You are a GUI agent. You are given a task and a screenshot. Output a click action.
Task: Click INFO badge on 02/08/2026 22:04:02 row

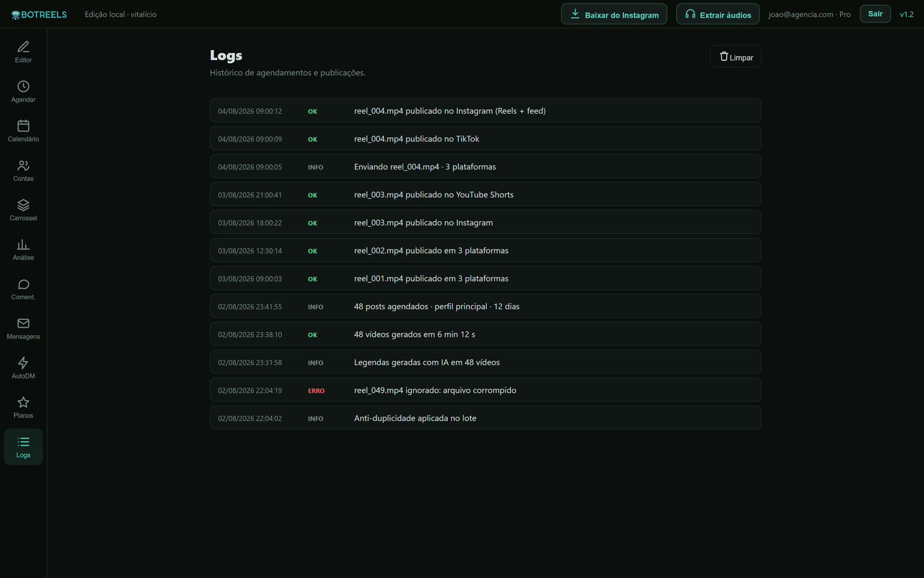coord(316,419)
